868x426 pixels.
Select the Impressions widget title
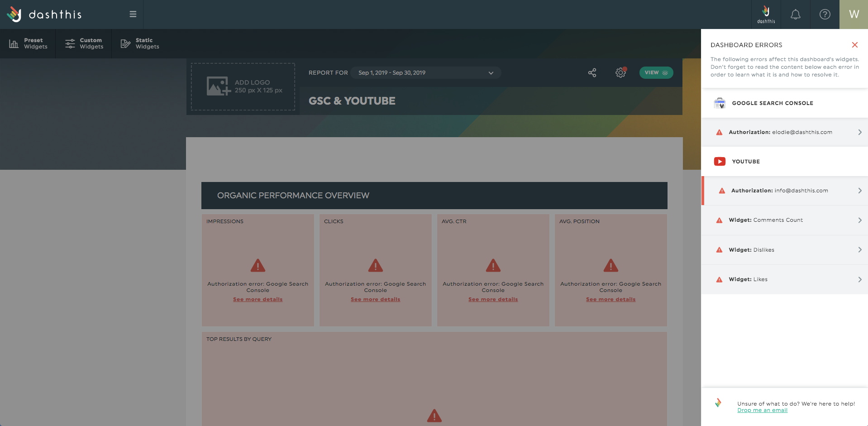coord(225,221)
